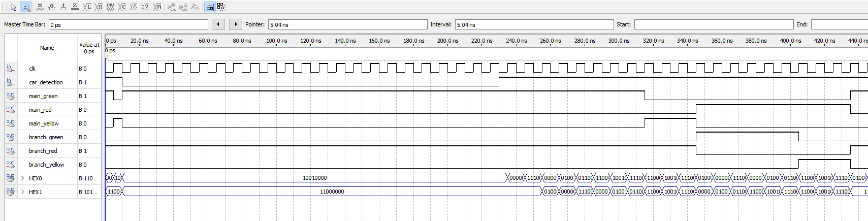Apply High Impedance (Z) tool
868x221 pixels.
click(x=75, y=7)
